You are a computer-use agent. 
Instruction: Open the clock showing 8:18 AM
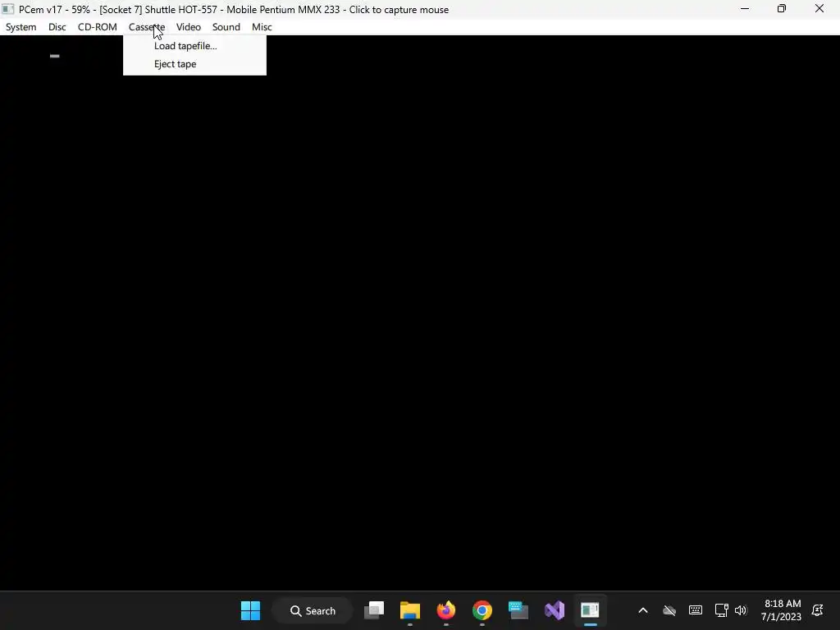[x=781, y=610]
